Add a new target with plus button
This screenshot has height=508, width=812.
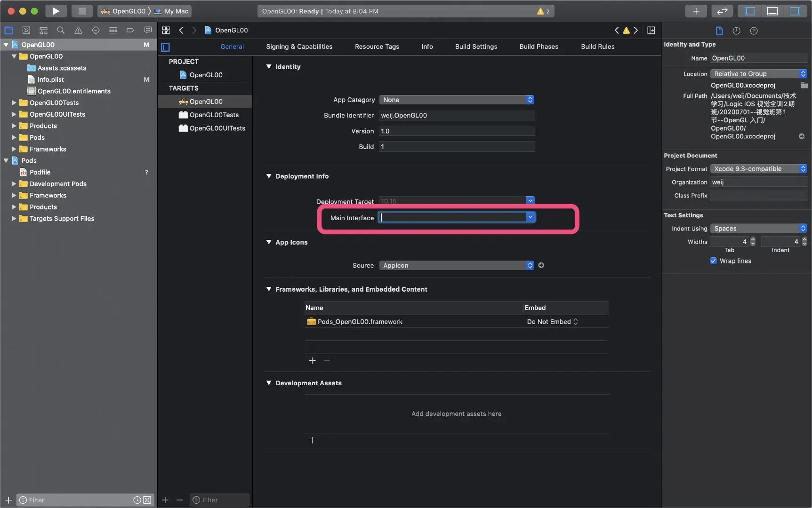[165, 500]
